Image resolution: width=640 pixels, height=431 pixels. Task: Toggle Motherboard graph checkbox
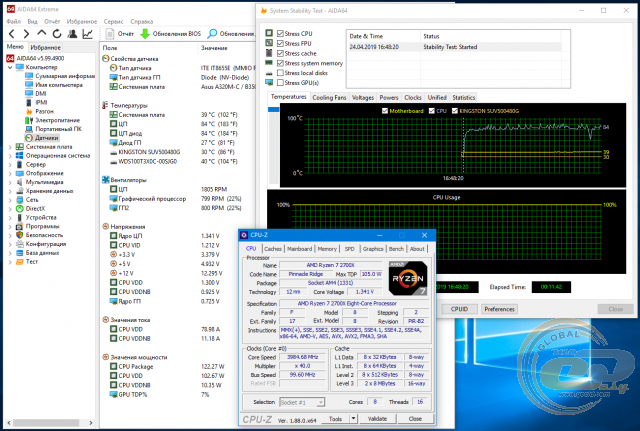tap(384, 111)
